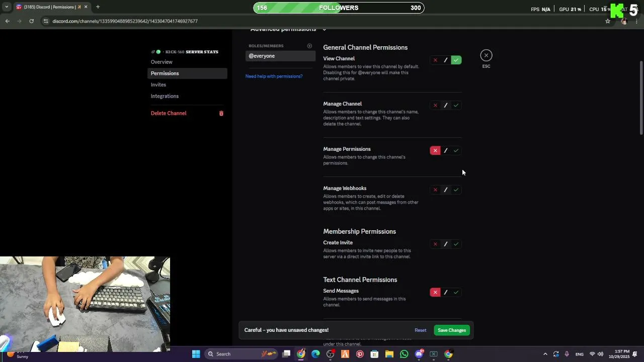644x362 pixels.
Task: Open Microsoft Store from taskbar
Action: pos(374,354)
